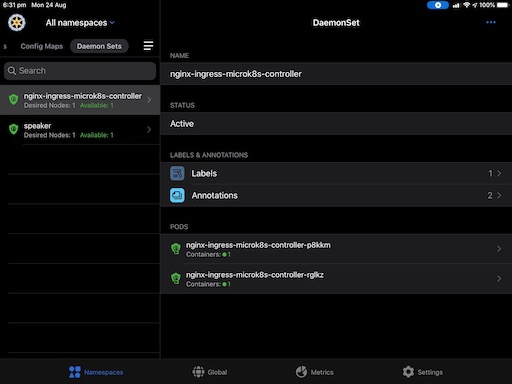Tap the blue screen recording indicator pill

438,5
